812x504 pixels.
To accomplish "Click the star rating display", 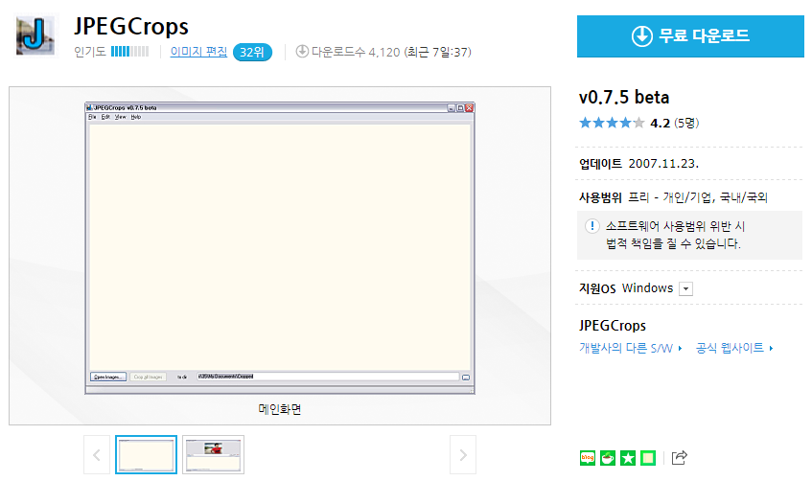I will click(x=612, y=123).
